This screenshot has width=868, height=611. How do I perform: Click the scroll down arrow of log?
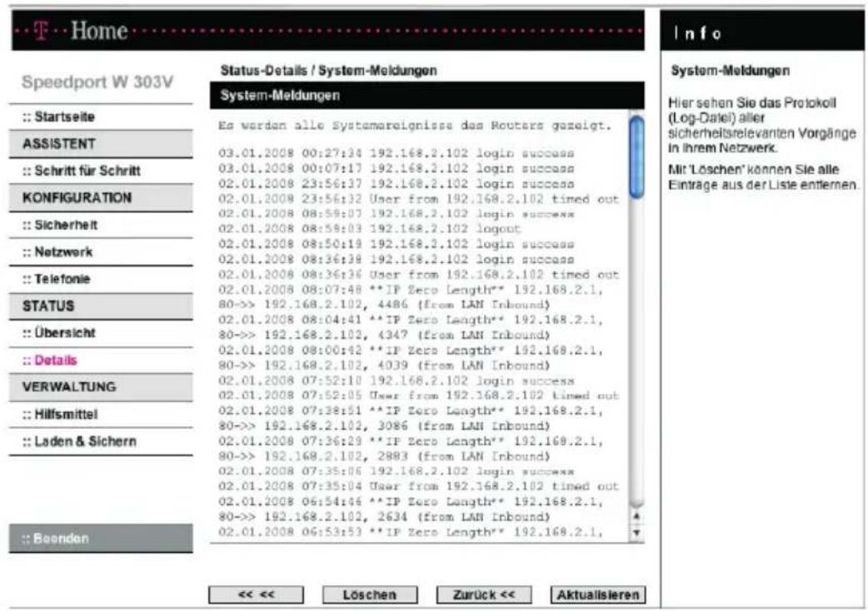pyautogui.click(x=636, y=533)
